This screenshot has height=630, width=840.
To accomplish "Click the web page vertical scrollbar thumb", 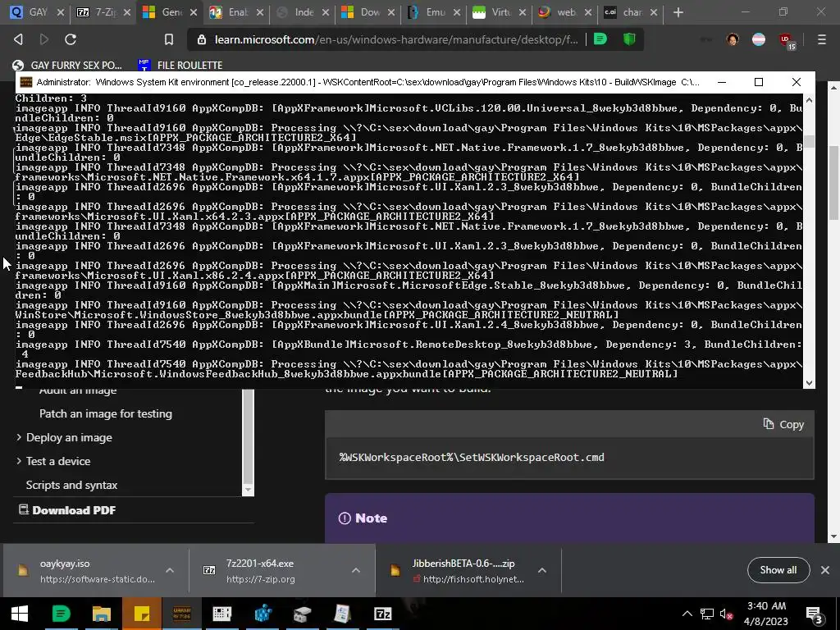I will [x=833, y=182].
